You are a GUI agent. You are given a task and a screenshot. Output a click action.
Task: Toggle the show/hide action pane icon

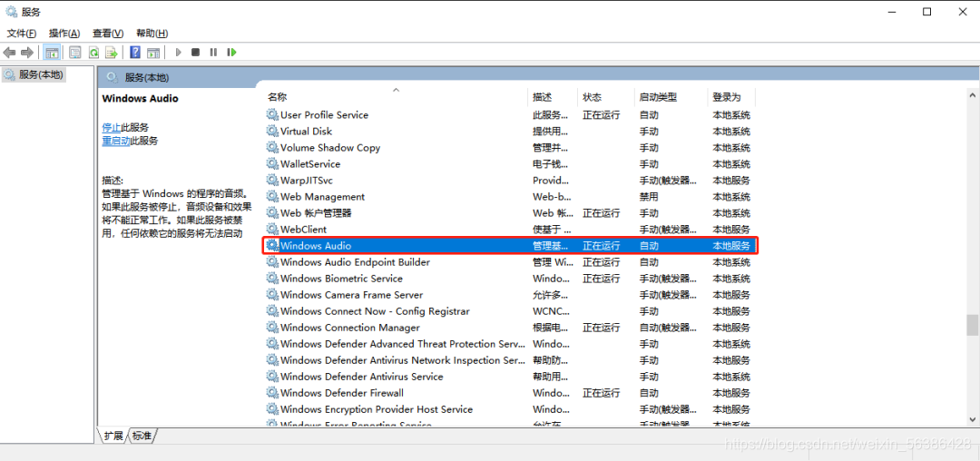153,53
